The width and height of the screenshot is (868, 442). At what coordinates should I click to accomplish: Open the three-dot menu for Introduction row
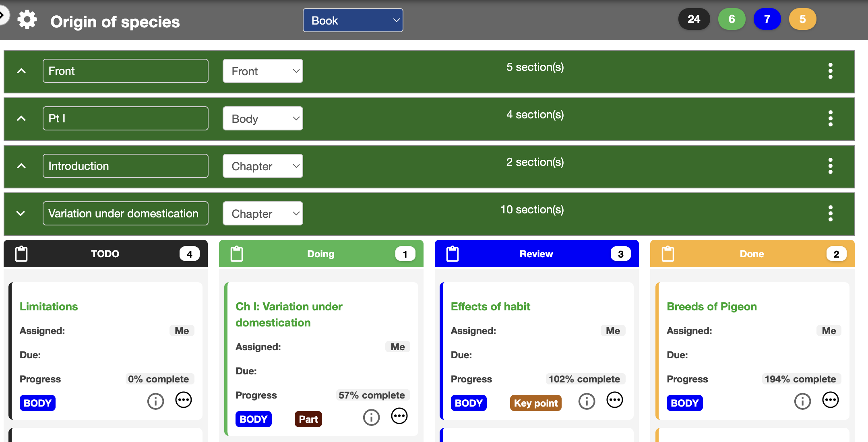pyautogui.click(x=830, y=166)
